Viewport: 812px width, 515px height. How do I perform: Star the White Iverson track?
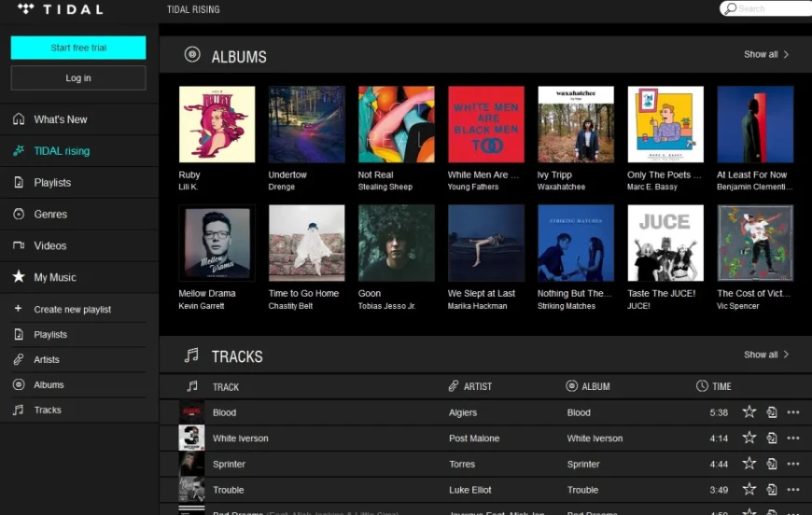click(x=749, y=438)
